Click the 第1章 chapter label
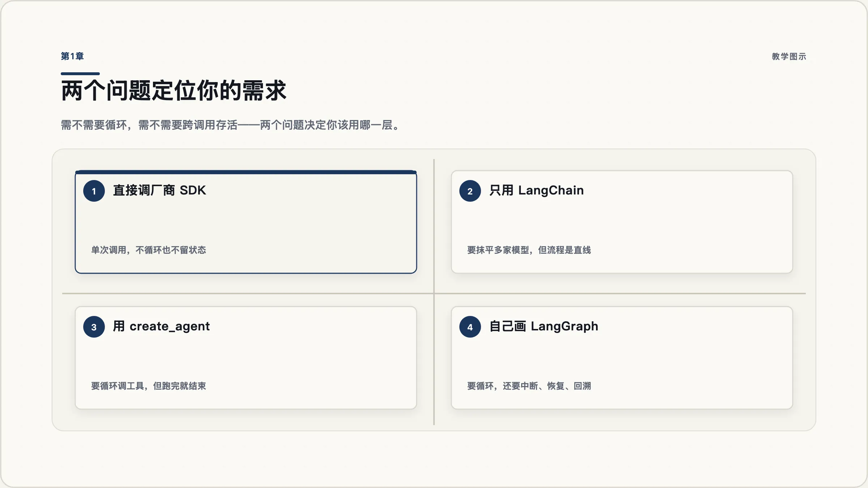 tap(72, 56)
